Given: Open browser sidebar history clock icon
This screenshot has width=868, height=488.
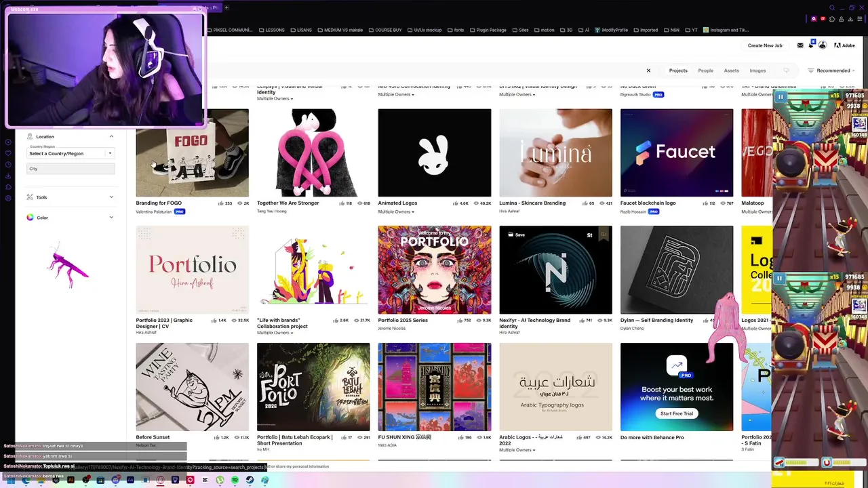Looking at the screenshot, I should pos(8,165).
